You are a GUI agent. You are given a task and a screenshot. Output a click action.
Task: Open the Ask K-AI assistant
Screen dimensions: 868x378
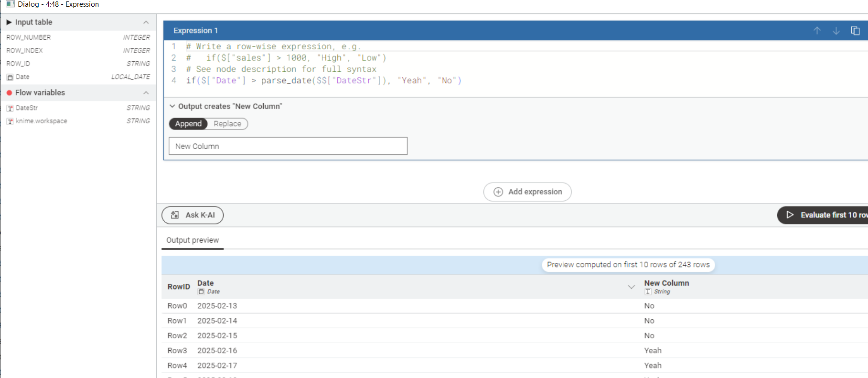click(193, 215)
